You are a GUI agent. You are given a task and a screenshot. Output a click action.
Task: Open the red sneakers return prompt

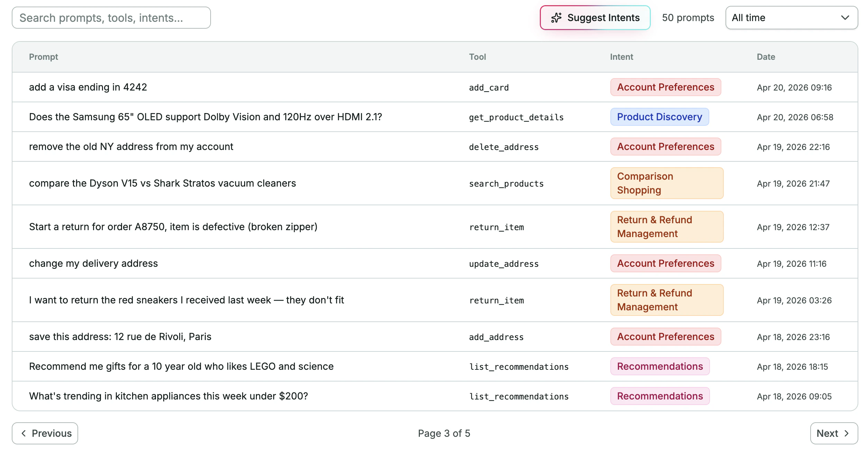click(186, 300)
